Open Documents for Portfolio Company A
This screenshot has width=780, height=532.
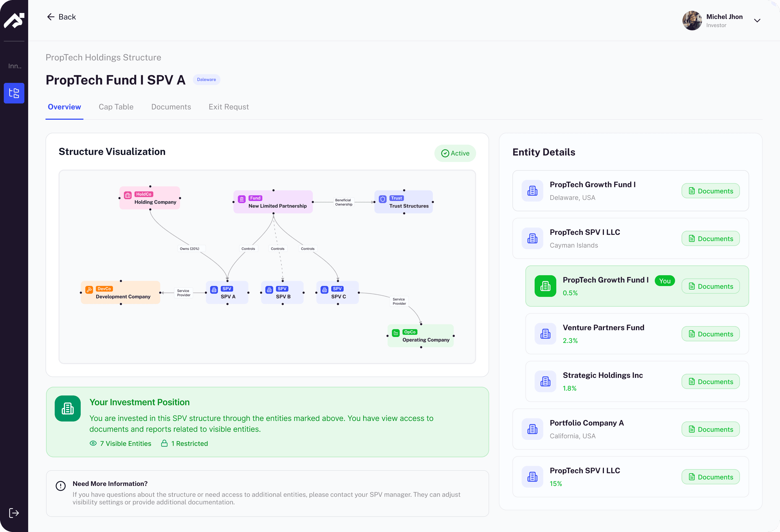tap(710, 429)
